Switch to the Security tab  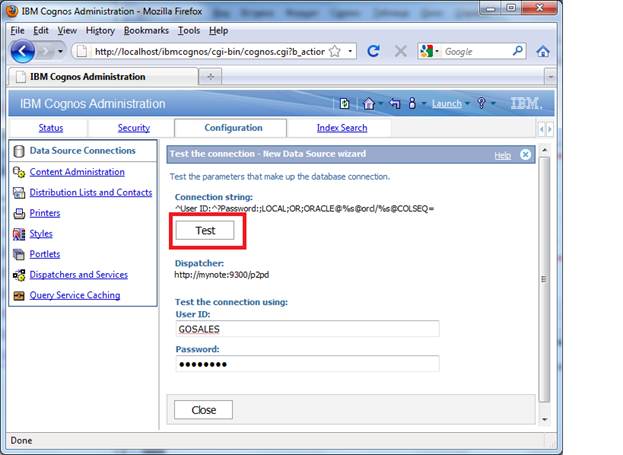[134, 128]
